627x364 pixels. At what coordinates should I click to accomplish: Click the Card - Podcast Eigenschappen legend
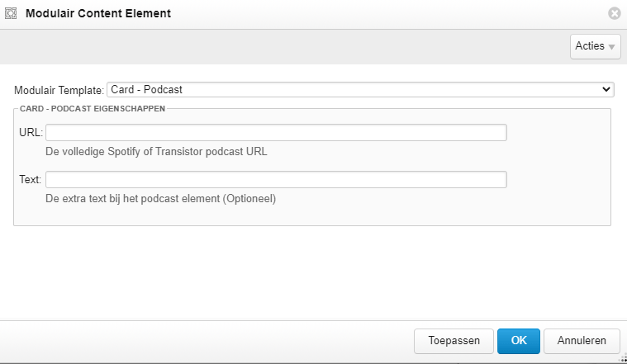93,109
